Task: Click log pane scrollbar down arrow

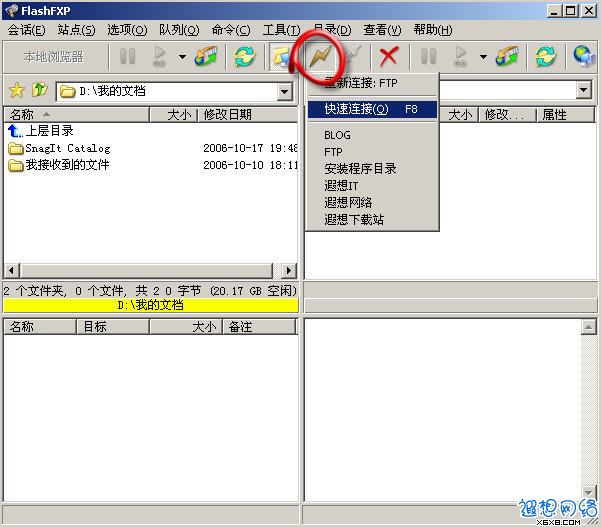Action: point(588,491)
